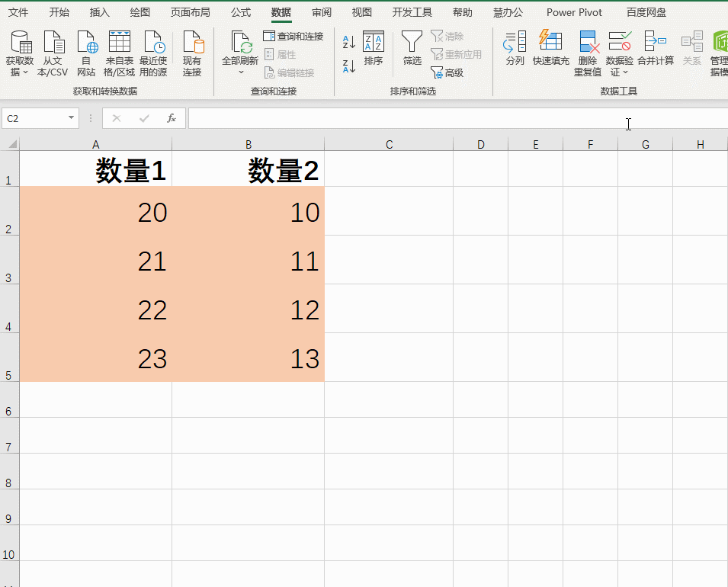The height and width of the screenshot is (587, 728).
Task: Expand the 数据验证 dropdown arrow
Action: tap(625, 72)
